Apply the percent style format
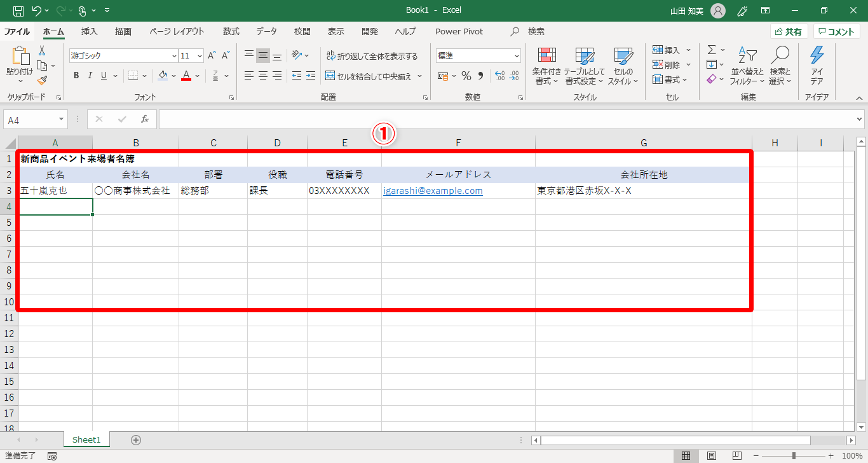Viewport: 868px width, 463px height. point(466,76)
